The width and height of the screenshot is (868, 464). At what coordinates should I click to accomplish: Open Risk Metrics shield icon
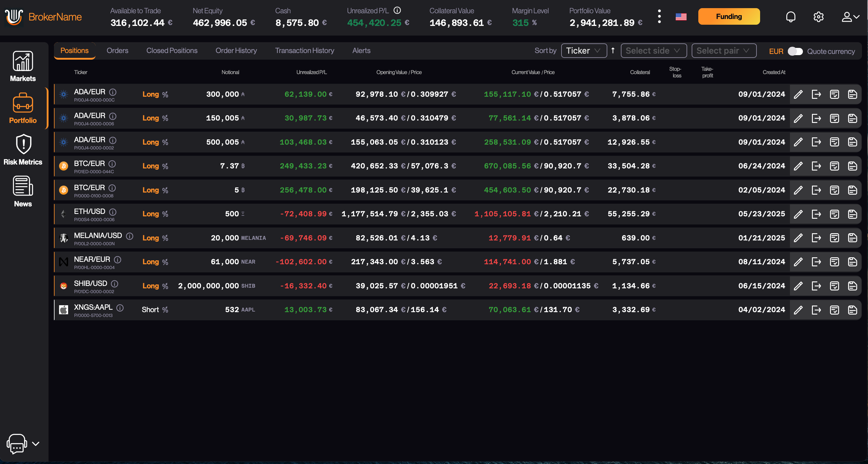point(23,145)
